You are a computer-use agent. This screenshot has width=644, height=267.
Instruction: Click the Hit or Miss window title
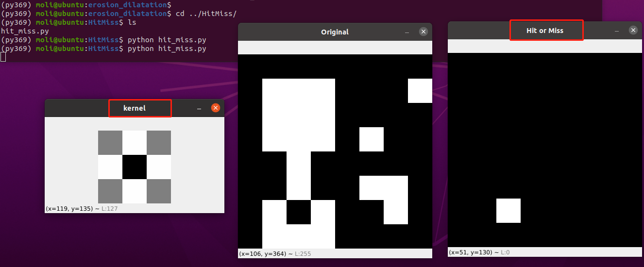545,30
